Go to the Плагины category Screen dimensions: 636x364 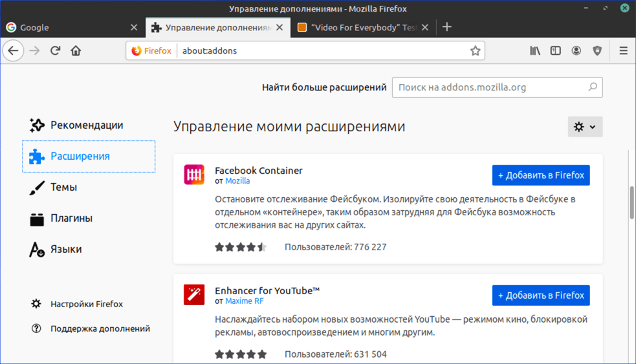pos(89,219)
